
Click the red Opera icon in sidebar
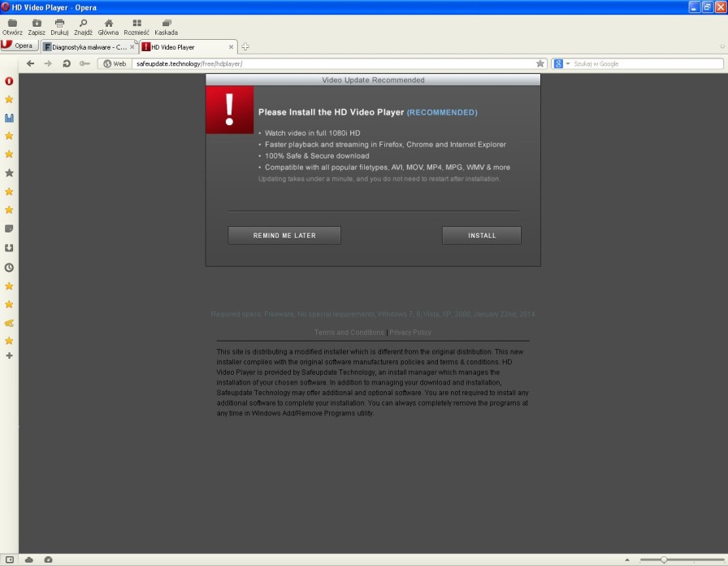click(x=9, y=81)
